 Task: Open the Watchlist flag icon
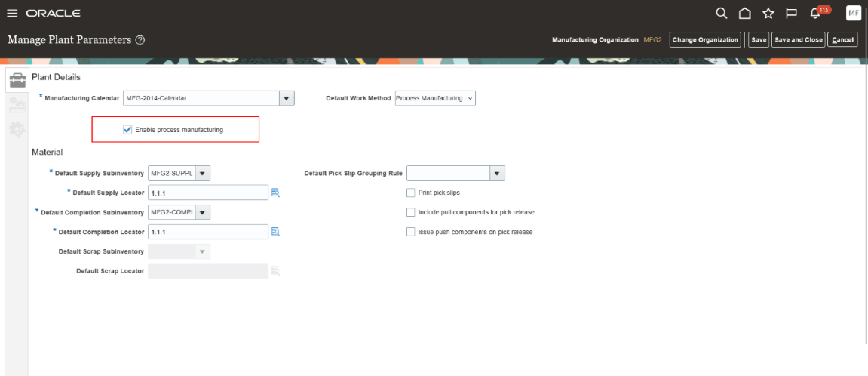click(791, 13)
